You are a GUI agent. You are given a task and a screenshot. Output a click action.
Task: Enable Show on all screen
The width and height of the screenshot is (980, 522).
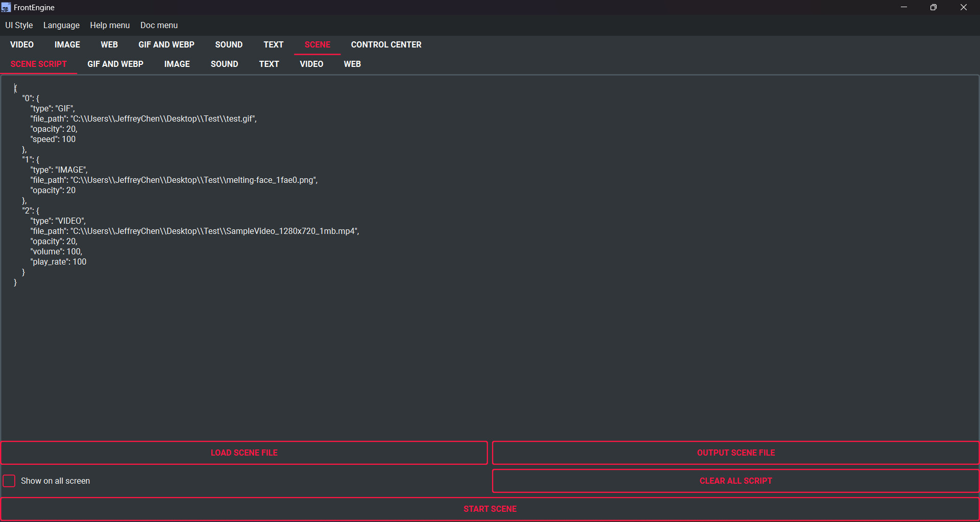tap(9, 481)
